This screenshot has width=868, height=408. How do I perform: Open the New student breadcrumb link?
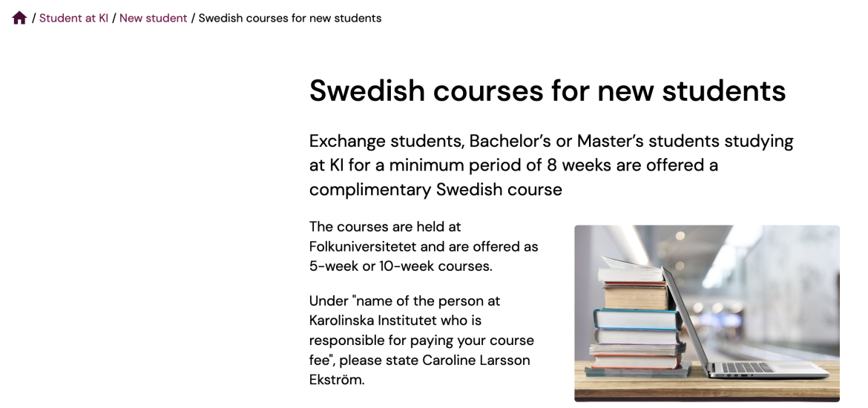[154, 18]
